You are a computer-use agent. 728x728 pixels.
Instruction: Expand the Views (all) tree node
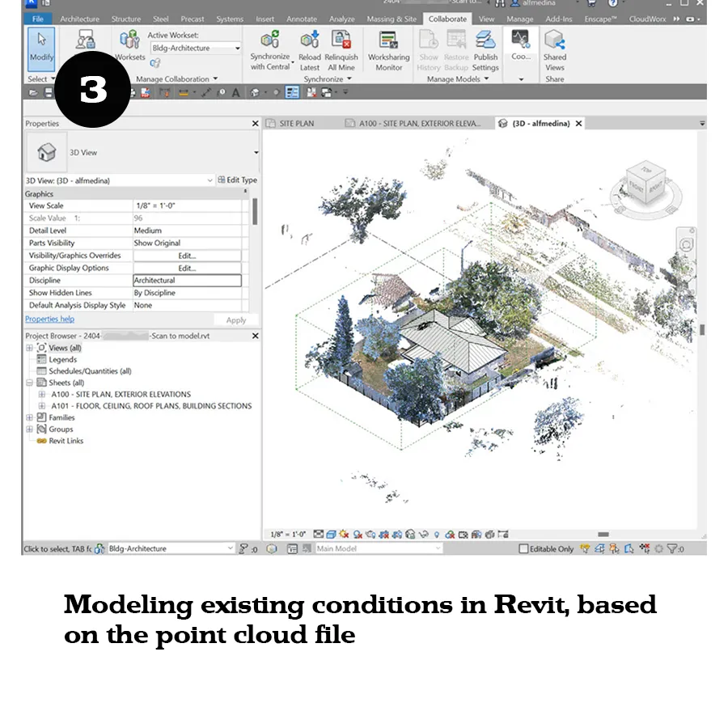[29, 348]
